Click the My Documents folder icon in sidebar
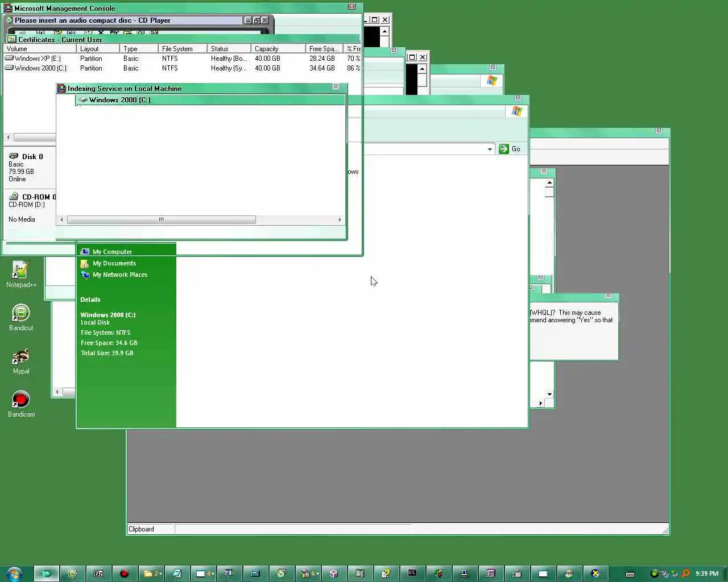 coord(85,263)
